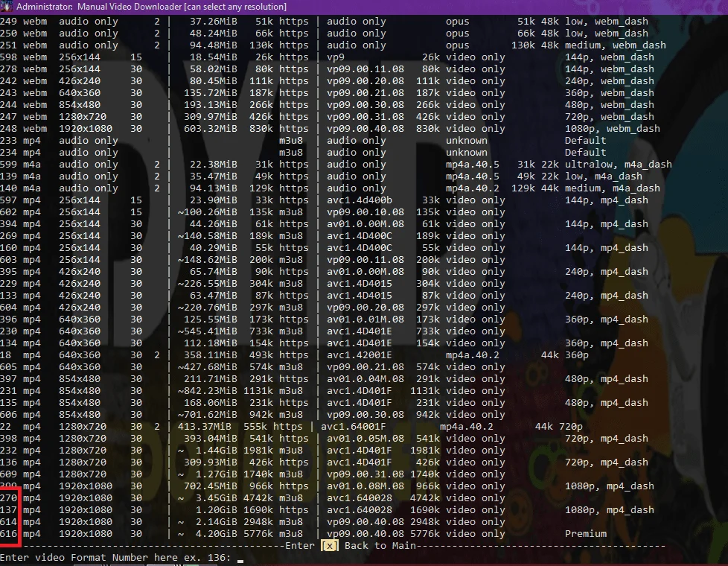
Task: Click format ID 243 webm 640x360
Action: (x=8, y=93)
